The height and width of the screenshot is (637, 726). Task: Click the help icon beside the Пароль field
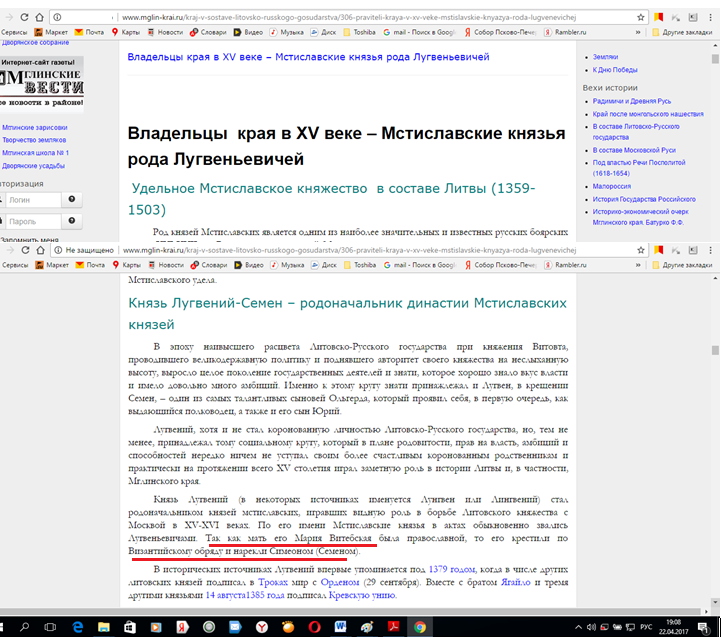pyautogui.click(x=72, y=221)
